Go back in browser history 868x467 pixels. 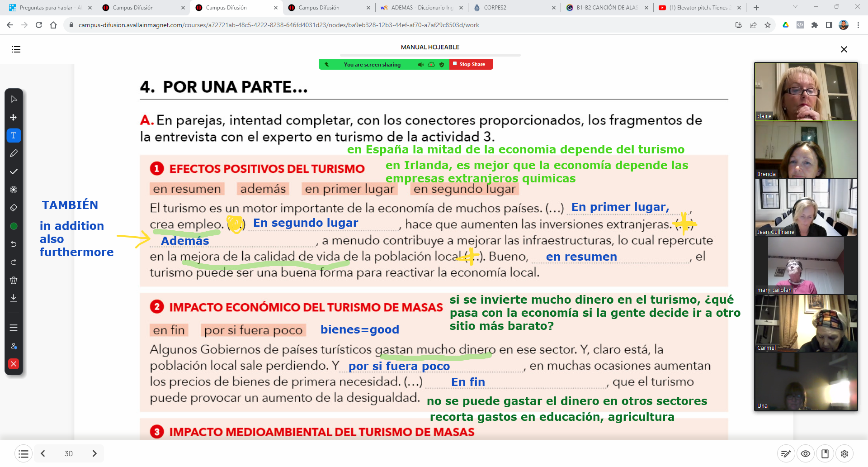point(10,25)
